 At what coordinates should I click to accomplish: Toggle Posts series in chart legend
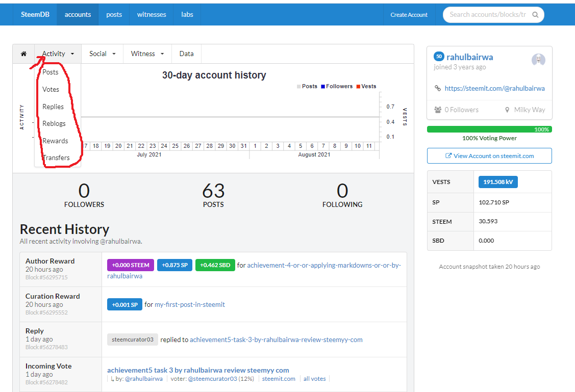(x=307, y=87)
